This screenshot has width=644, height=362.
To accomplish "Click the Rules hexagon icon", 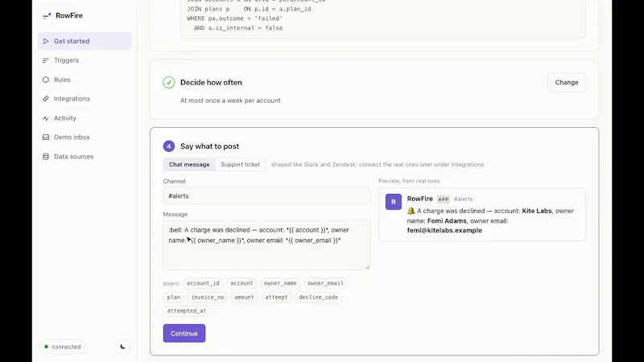I will (46, 80).
